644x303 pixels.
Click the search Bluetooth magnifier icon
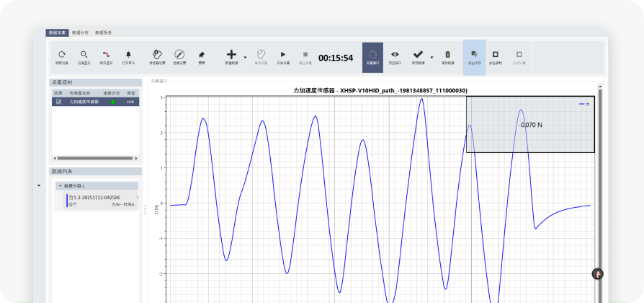(x=84, y=54)
